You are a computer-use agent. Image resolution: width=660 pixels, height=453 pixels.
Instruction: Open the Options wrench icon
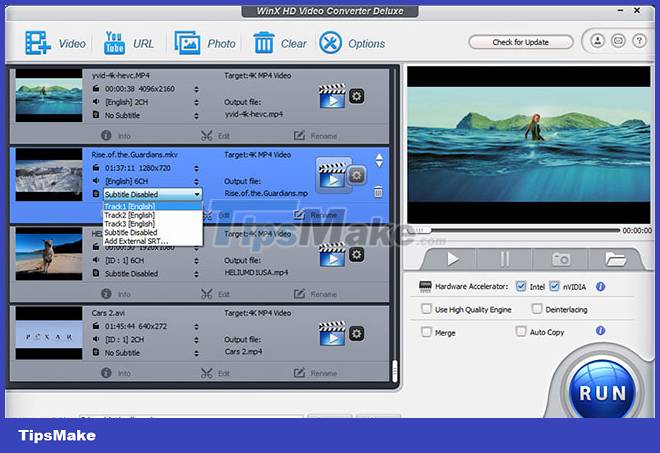pos(330,43)
